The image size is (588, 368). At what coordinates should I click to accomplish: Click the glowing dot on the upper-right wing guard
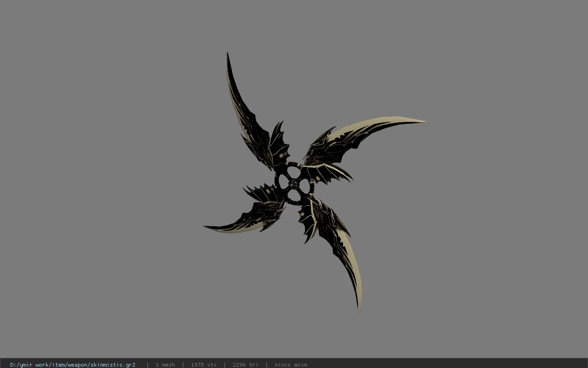pyautogui.click(x=317, y=178)
